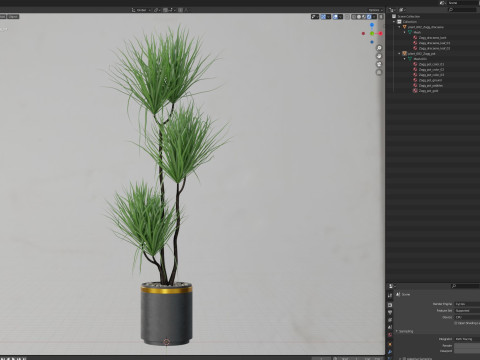Click the pan hand icon in the viewport
Image resolution: width=480 pixels, height=360 pixels.
coord(379,56)
